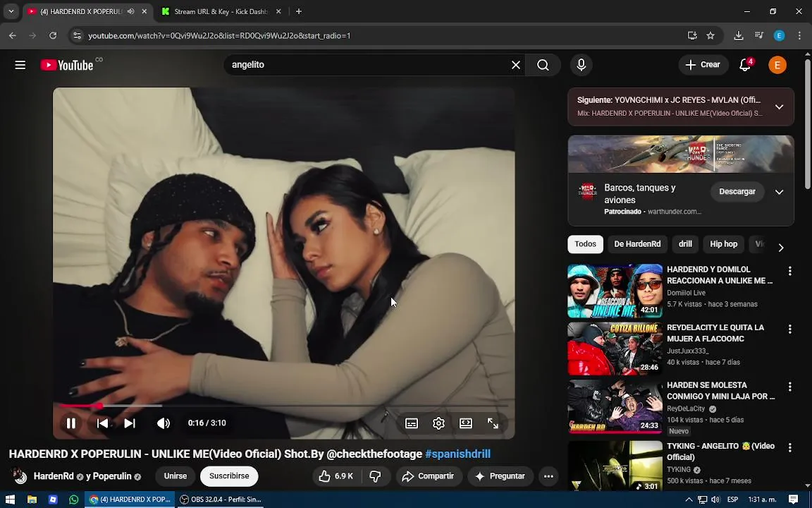Screen dimensions: 812x508
Task: Clear the search box text
Action: [516, 65]
